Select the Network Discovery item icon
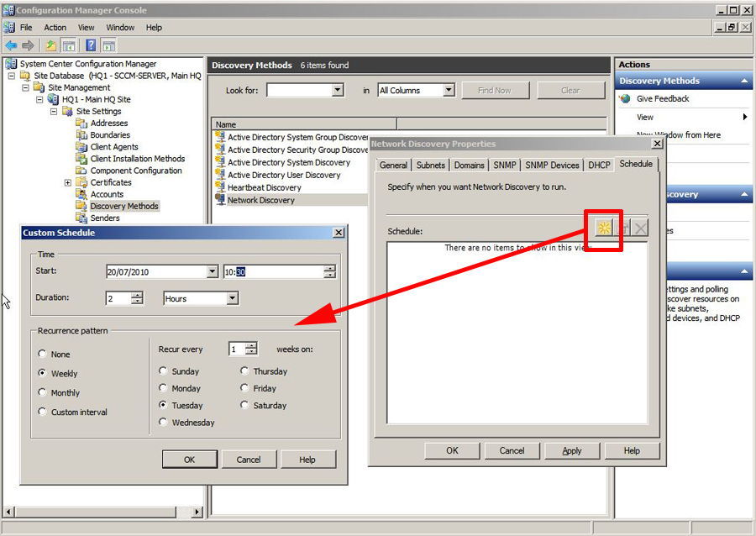 (220, 200)
